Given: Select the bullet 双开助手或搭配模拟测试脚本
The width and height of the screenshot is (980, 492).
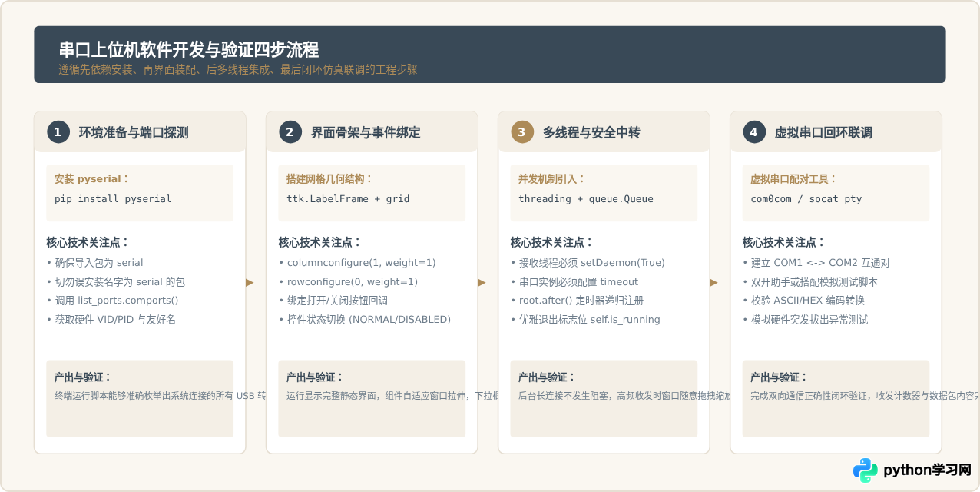Looking at the screenshot, I should (x=810, y=282).
